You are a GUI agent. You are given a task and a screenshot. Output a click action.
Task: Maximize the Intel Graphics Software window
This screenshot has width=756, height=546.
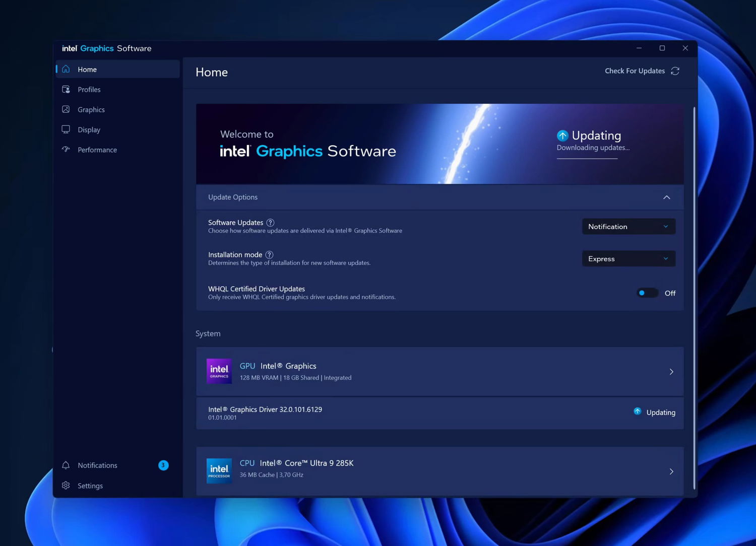click(662, 48)
